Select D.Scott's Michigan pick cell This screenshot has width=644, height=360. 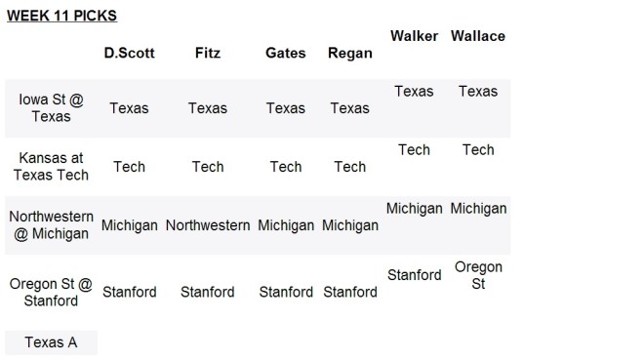(x=130, y=225)
